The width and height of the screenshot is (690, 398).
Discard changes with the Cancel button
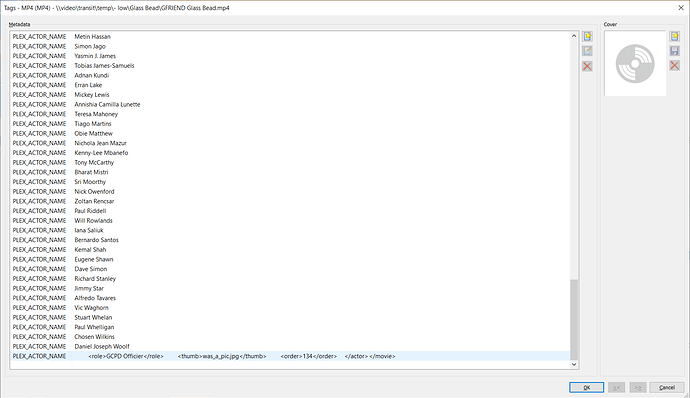coord(667,387)
